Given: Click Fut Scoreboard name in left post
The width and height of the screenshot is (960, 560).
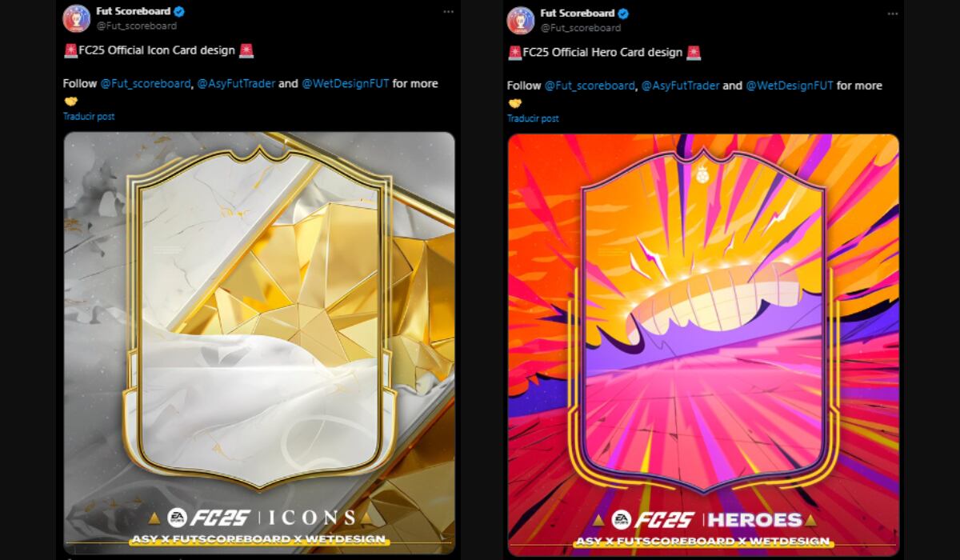Looking at the screenshot, I should (x=133, y=12).
